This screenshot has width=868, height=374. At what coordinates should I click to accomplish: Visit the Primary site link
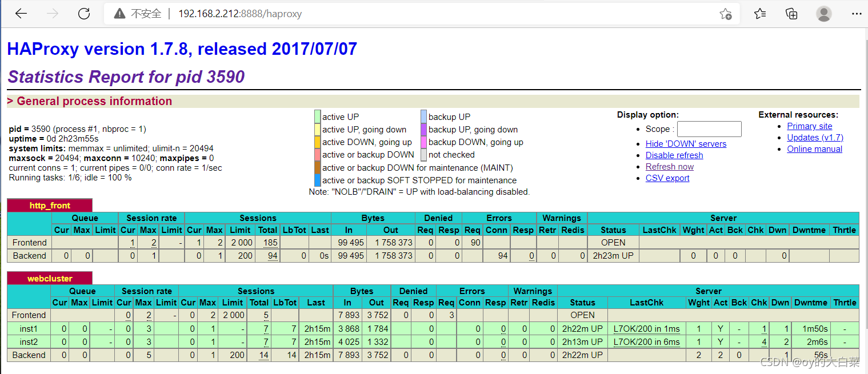(x=810, y=126)
